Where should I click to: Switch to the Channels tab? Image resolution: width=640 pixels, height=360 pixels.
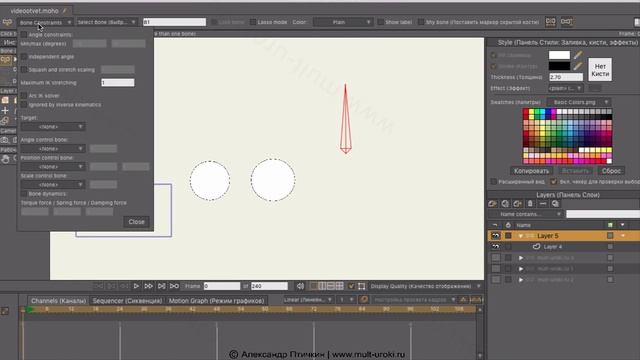(58, 301)
